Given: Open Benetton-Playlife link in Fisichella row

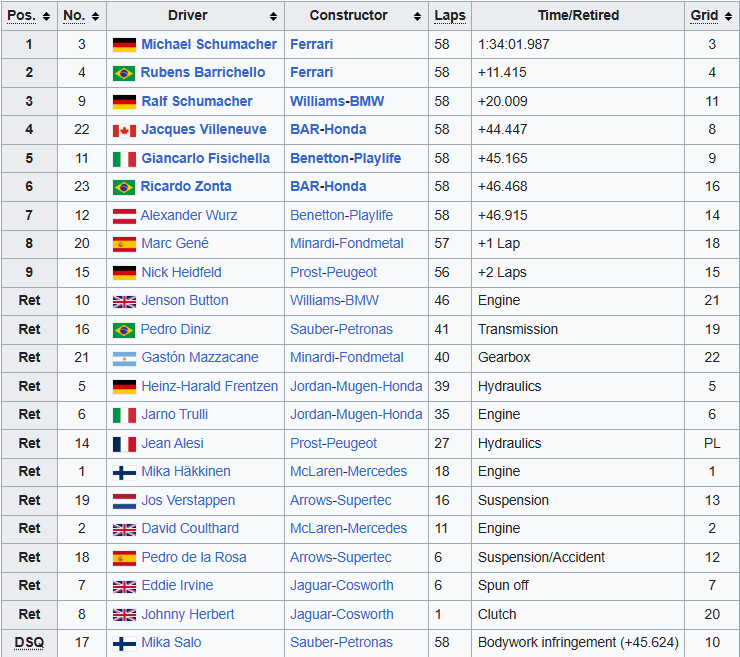Looking at the screenshot, I should pyautogui.click(x=345, y=159).
